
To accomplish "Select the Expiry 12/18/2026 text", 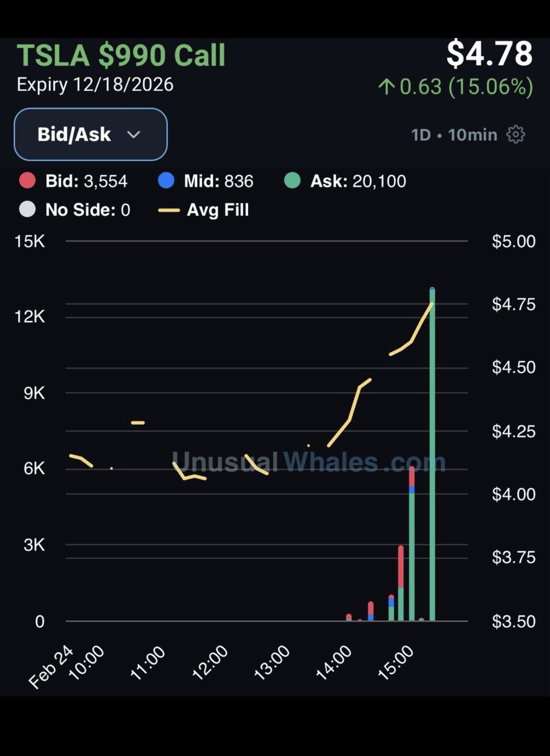I will (x=95, y=84).
